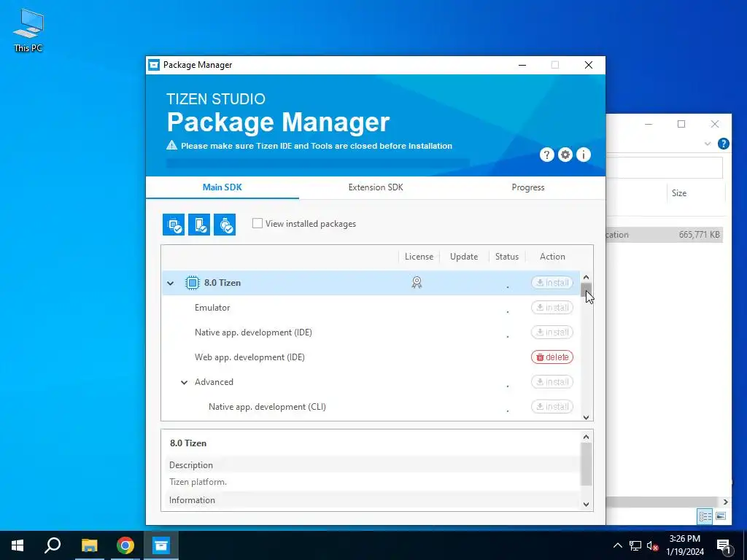The width and height of the screenshot is (747, 560).
Task: Select the 665,771 KB file row
Action: coord(665,235)
